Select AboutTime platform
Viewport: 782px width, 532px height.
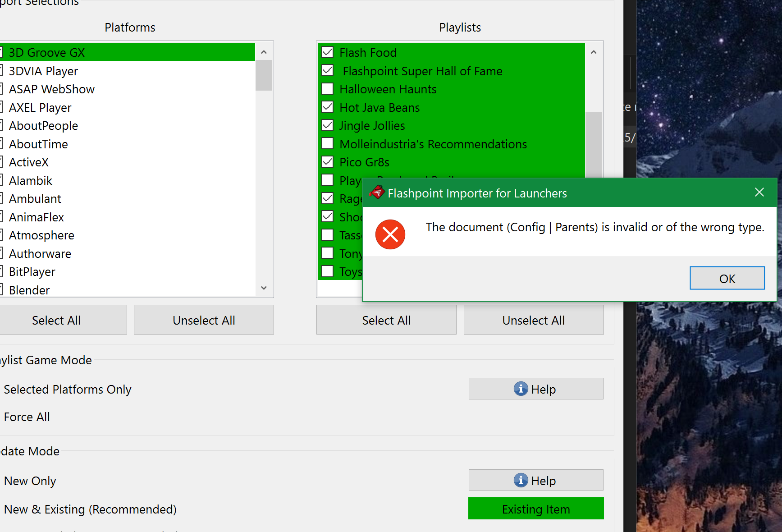(128, 144)
